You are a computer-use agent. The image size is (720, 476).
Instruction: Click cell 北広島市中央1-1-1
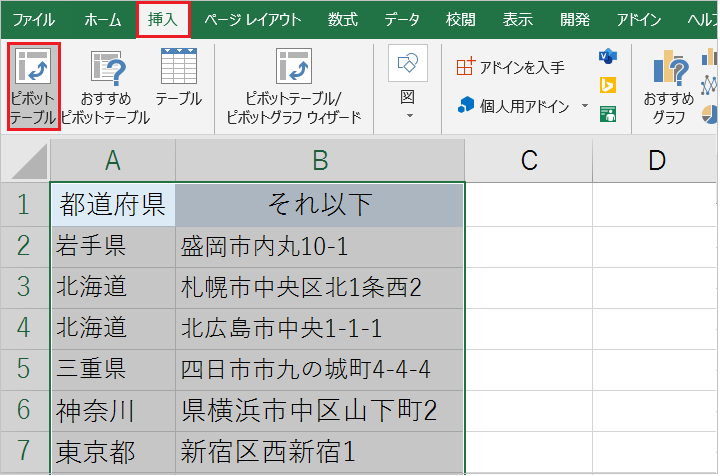pyautogui.click(x=320, y=329)
